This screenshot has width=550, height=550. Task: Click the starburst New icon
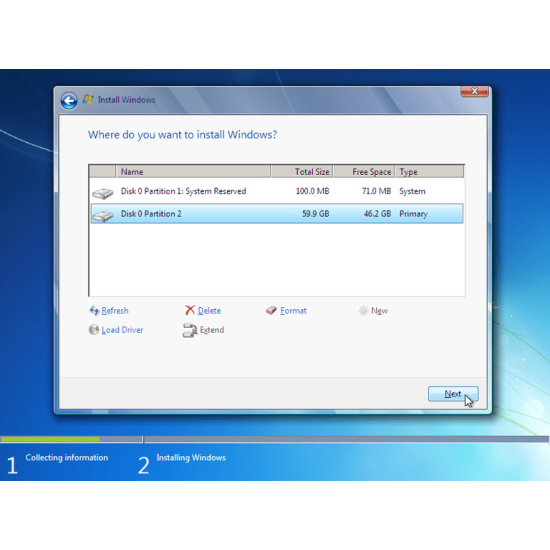click(363, 310)
